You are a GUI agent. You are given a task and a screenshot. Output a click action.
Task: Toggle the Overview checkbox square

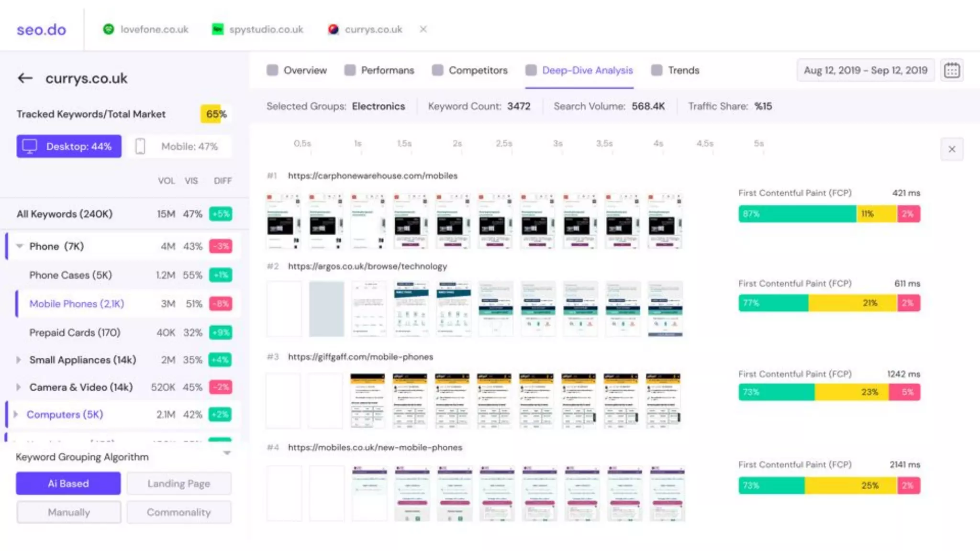[272, 70]
